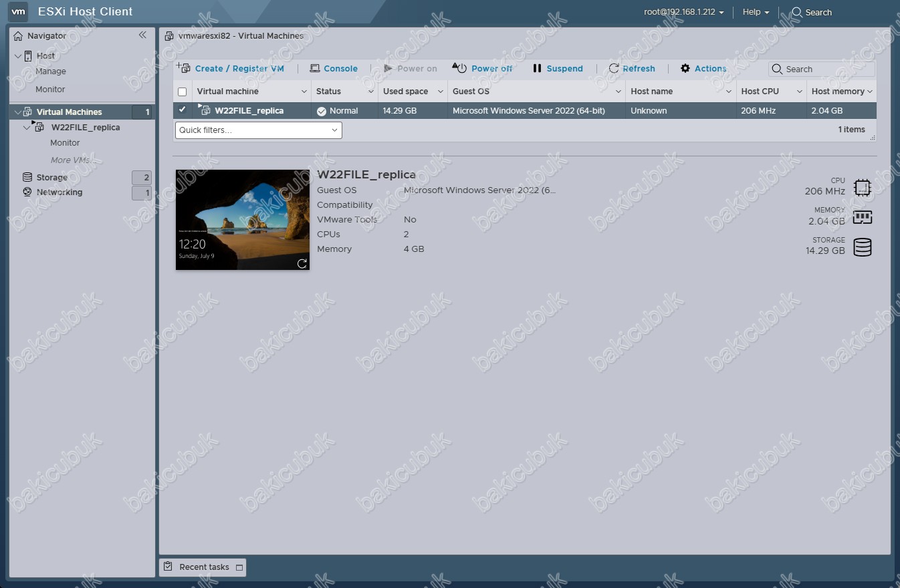
Task: Click the Suspend pause icon
Action: [x=537, y=68]
